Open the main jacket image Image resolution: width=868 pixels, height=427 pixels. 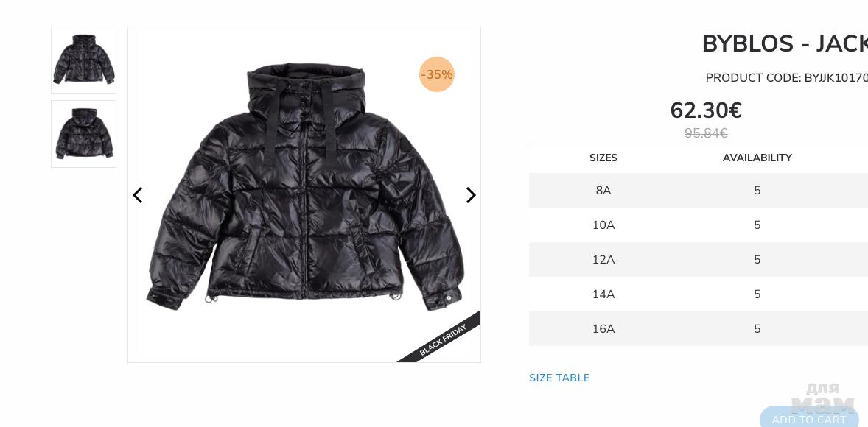(304, 194)
